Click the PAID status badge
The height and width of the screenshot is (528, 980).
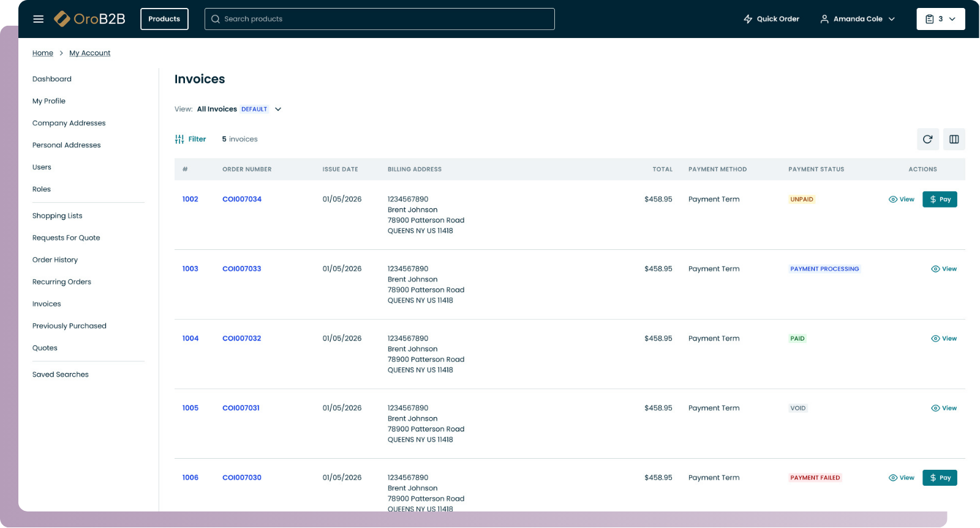tap(797, 338)
